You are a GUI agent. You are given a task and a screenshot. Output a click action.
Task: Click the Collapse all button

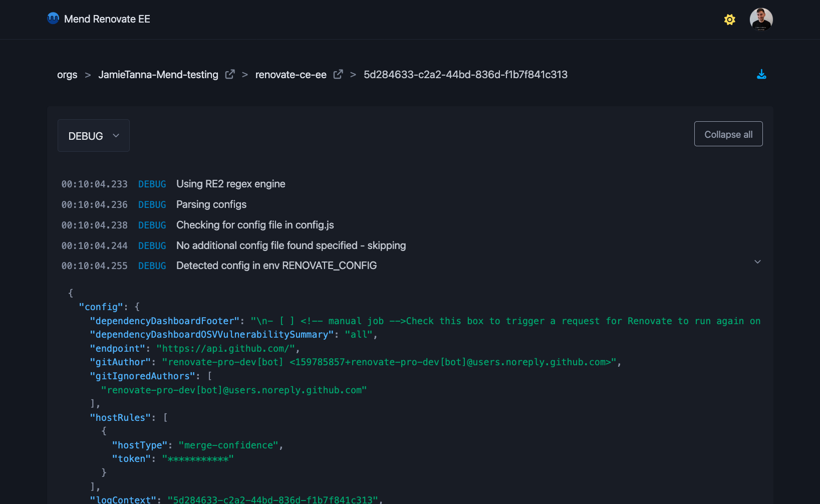click(728, 134)
